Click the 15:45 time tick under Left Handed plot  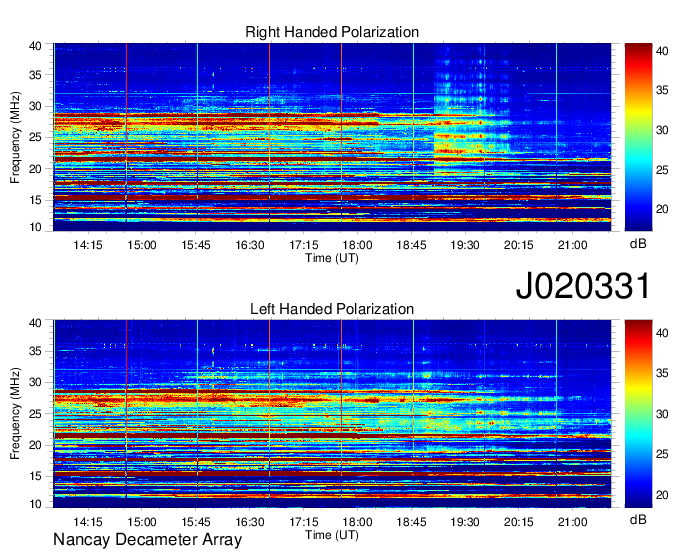point(196,522)
